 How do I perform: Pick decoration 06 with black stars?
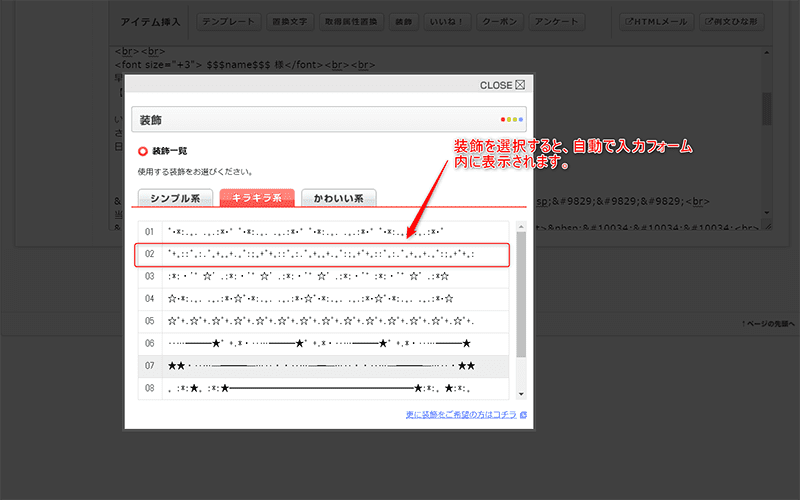[x=320, y=343]
